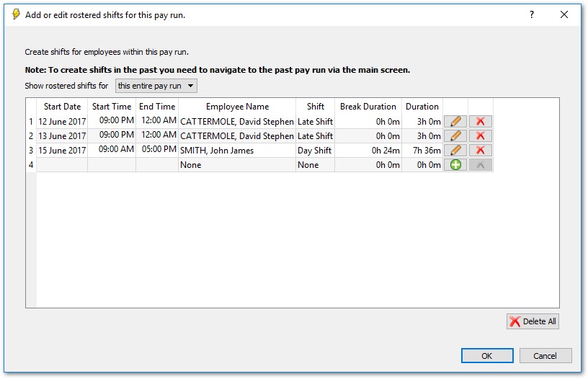
Task: Delete the 12 June 2017 shift row
Action: click(481, 122)
